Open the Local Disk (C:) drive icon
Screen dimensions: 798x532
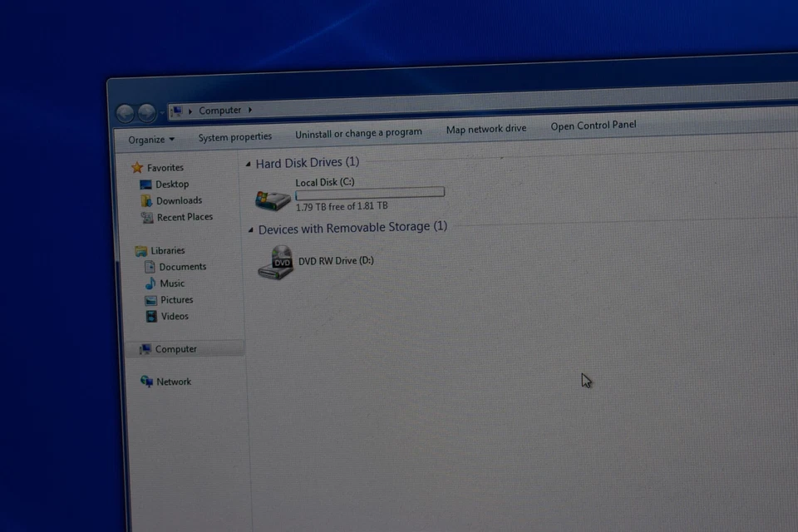tap(272, 198)
